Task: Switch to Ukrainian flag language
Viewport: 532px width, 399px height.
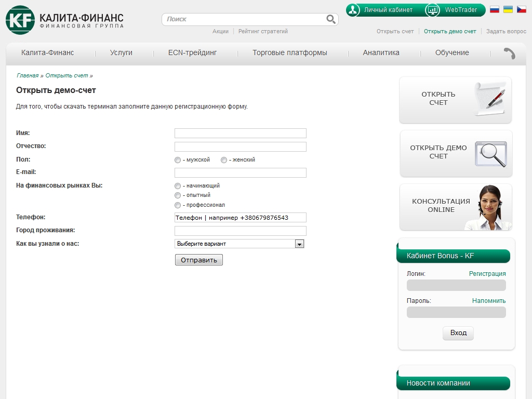Action: (x=508, y=10)
